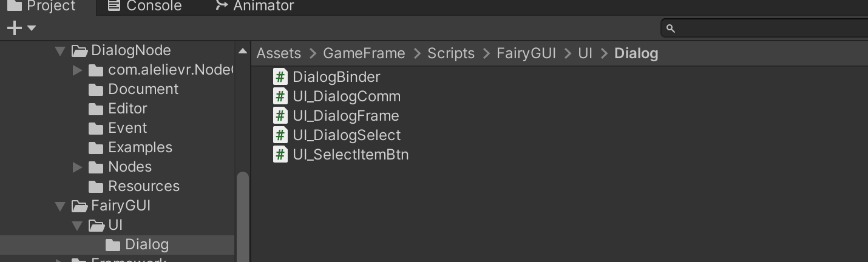Select the UI_DialogComm script icon
Screen dimensions: 868x262
280,96
